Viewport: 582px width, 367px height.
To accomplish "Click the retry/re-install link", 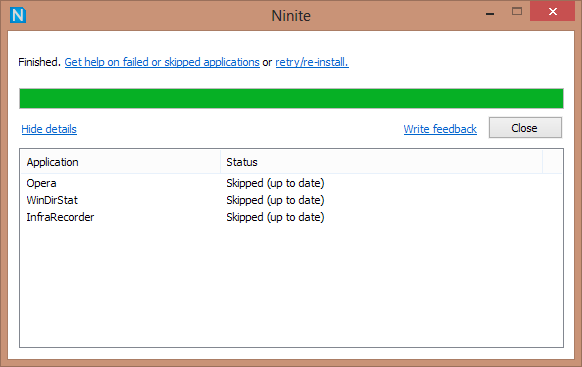I will point(312,62).
